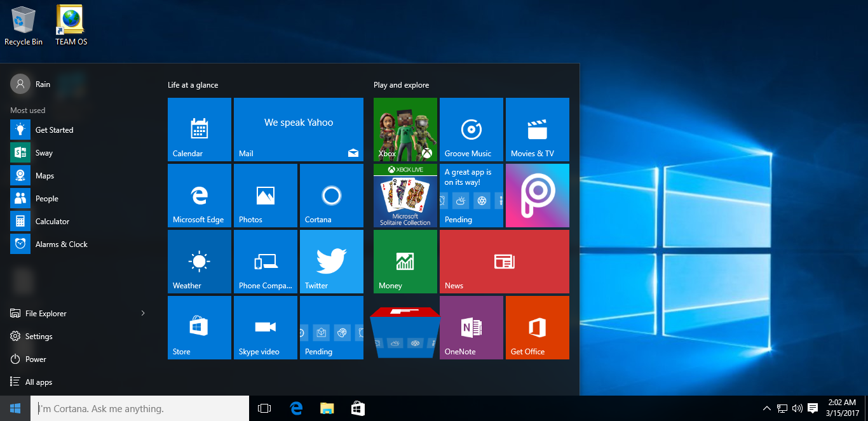Screen dimensions: 868x421
Task: Launch the OneNote tile
Action: tap(471, 328)
